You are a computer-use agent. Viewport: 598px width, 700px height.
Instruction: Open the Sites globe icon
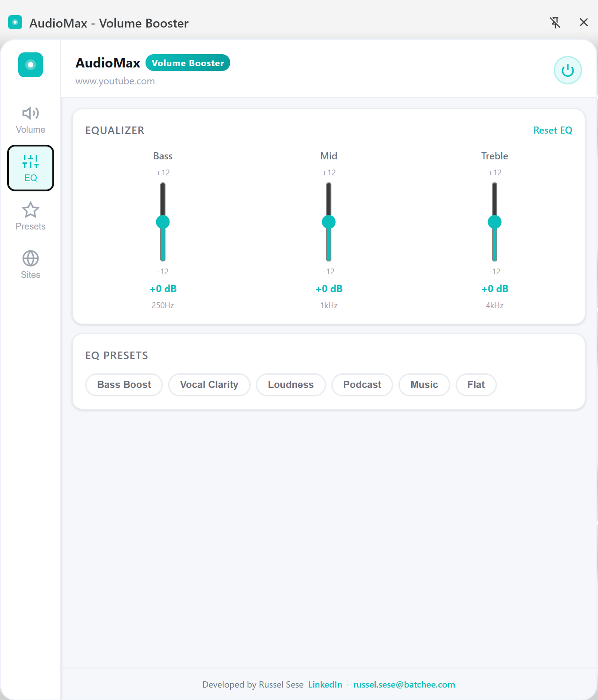click(31, 259)
